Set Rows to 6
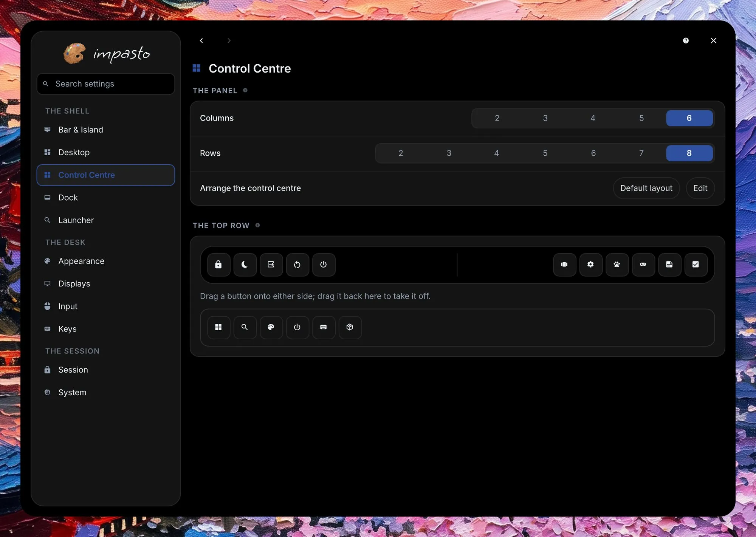Screen dimensions: 756x537 (593, 153)
